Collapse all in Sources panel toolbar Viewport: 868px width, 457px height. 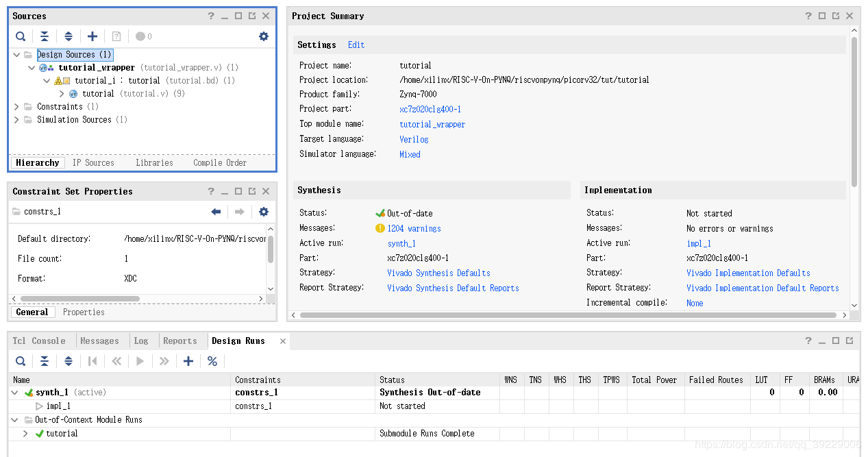tap(45, 36)
